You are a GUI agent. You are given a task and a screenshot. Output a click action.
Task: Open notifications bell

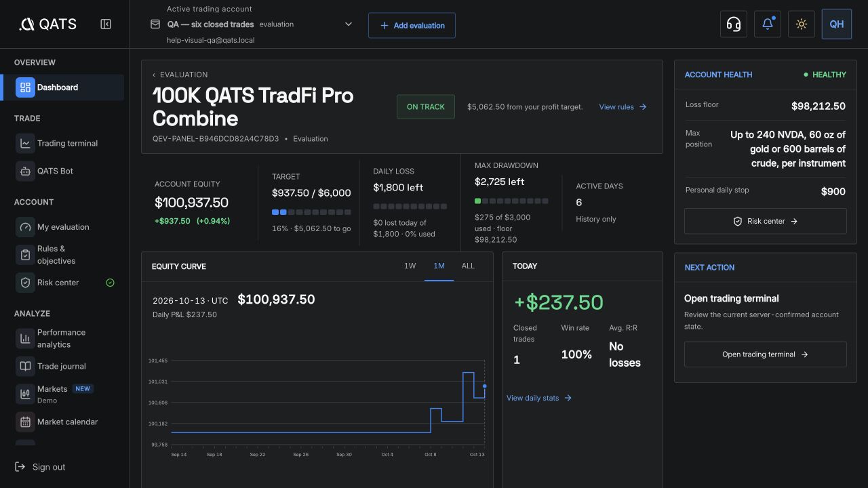coord(767,24)
